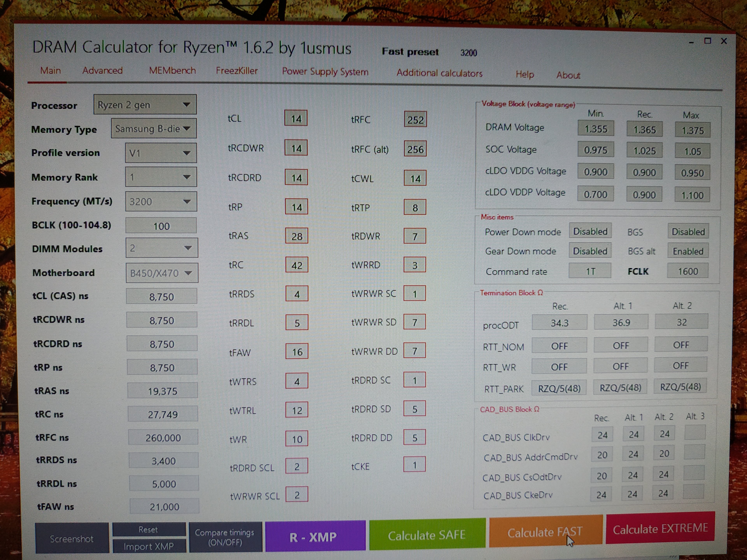This screenshot has width=747, height=560.
Task: Click the tWRWR SCL value 2
Action: click(x=297, y=494)
